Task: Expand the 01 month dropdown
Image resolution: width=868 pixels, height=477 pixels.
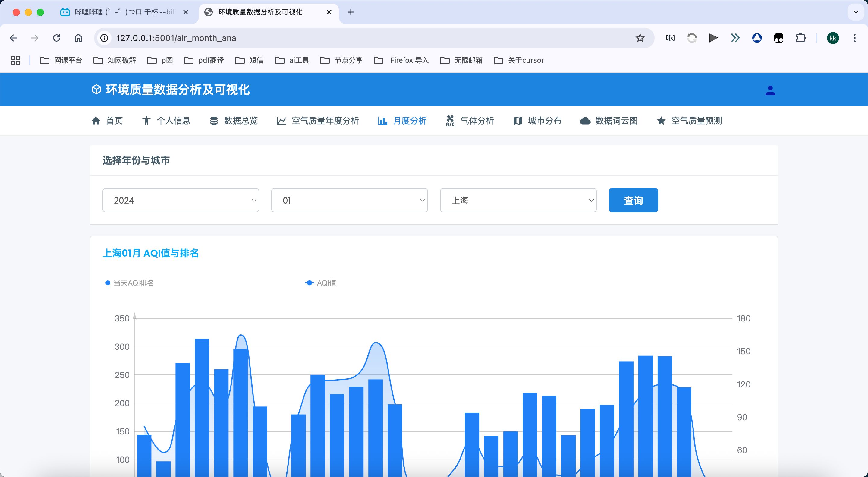Action: pyautogui.click(x=349, y=200)
